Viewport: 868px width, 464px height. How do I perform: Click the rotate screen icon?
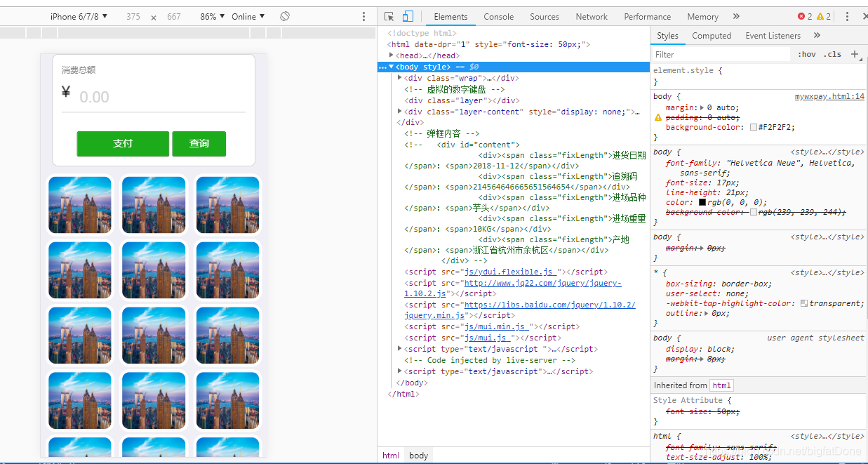tap(285, 16)
